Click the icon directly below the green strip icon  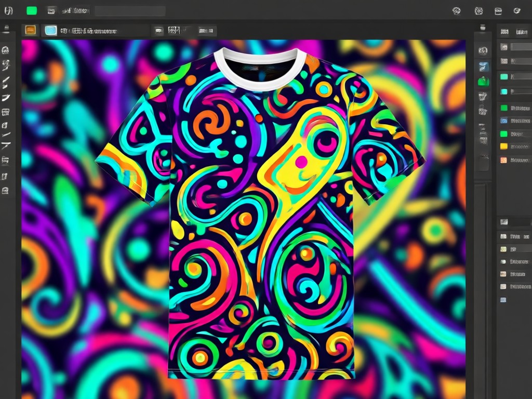483,97
